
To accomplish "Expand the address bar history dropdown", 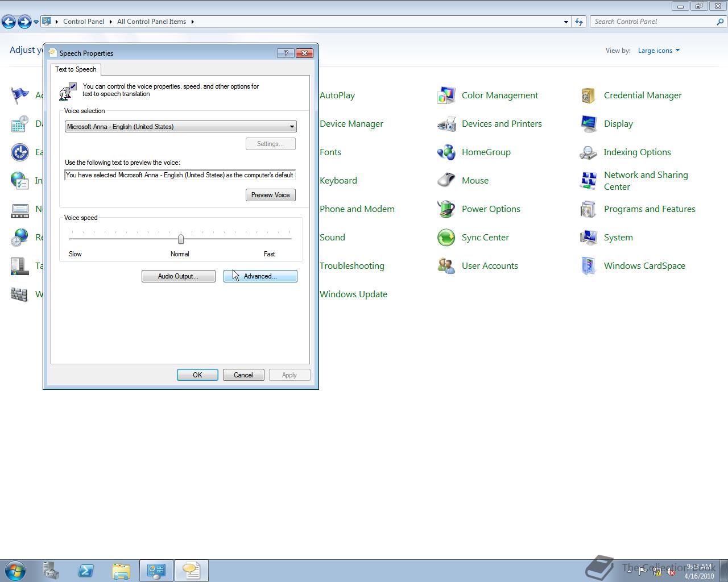I will (x=566, y=22).
